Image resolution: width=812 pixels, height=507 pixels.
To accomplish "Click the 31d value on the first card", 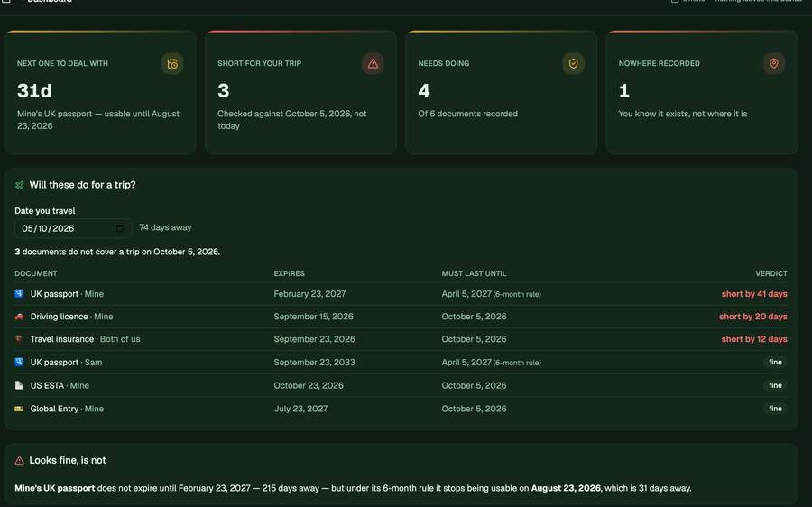I will tap(34, 90).
